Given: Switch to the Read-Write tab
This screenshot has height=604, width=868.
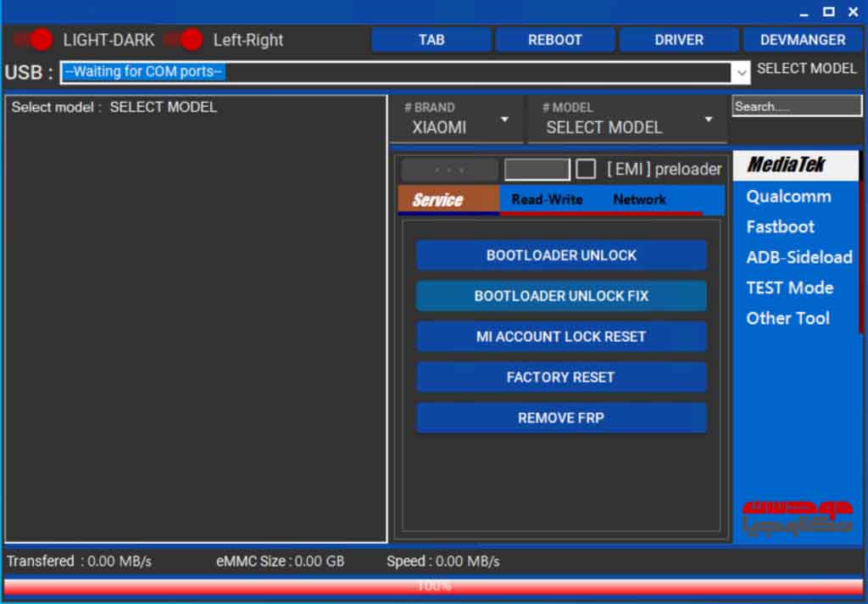Looking at the screenshot, I should [x=547, y=199].
